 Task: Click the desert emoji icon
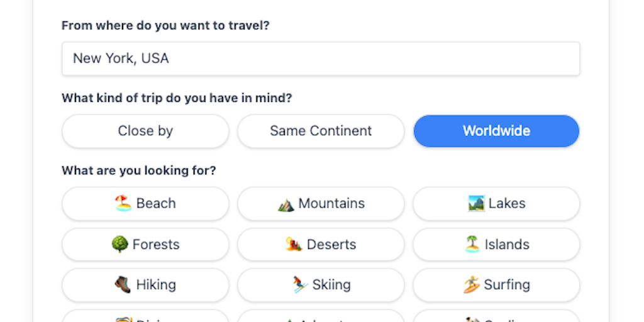pyautogui.click(x=294, y=244)
